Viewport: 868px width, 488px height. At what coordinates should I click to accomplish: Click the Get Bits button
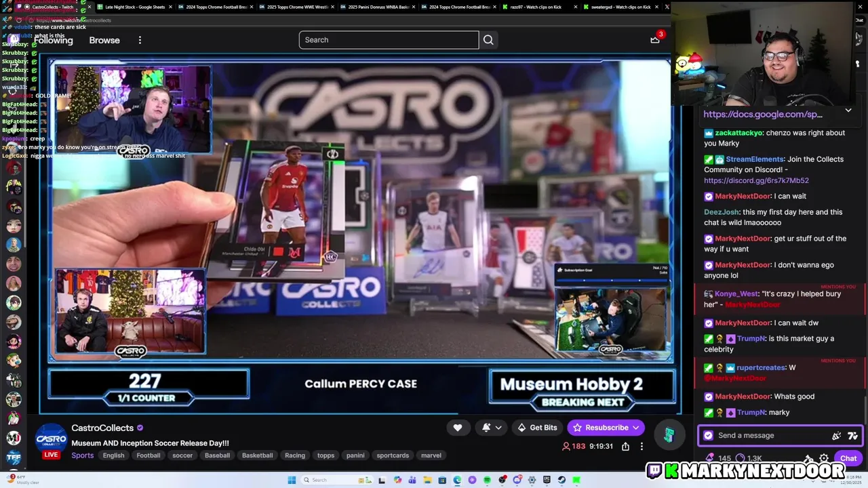click(536, 428)
